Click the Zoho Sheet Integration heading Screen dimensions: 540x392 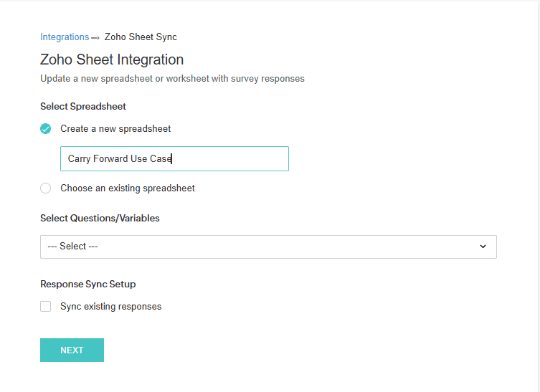click(112, 59)
